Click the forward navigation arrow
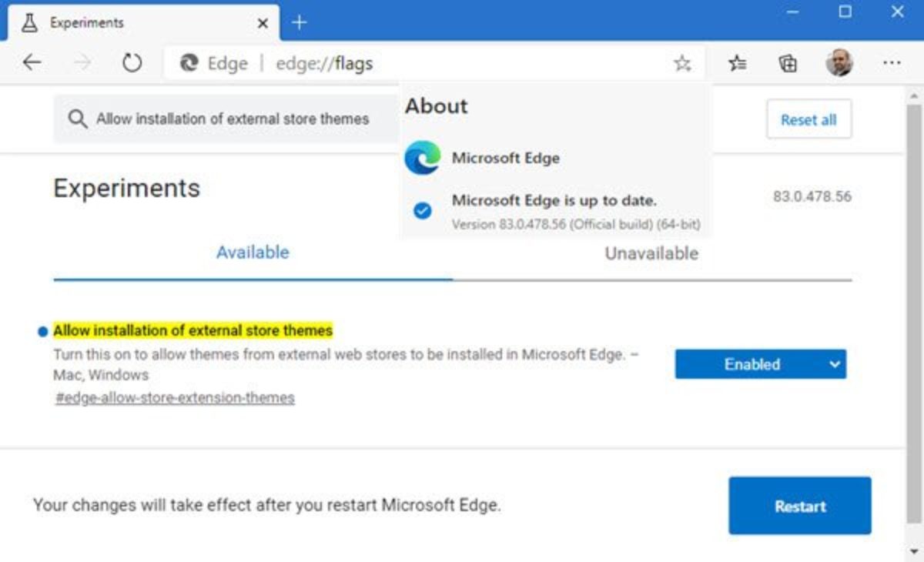The width and height of the screenshot is (924, 562). tap(82, 63)
